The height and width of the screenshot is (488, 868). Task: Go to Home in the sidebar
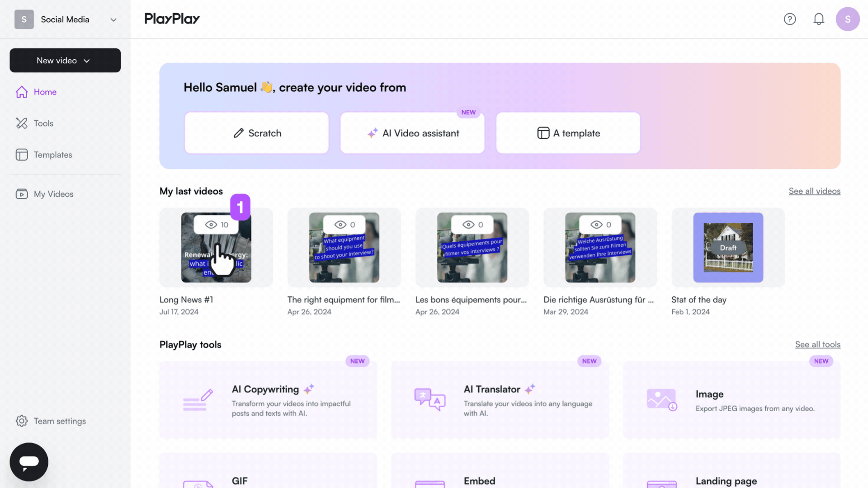point(45,92)
